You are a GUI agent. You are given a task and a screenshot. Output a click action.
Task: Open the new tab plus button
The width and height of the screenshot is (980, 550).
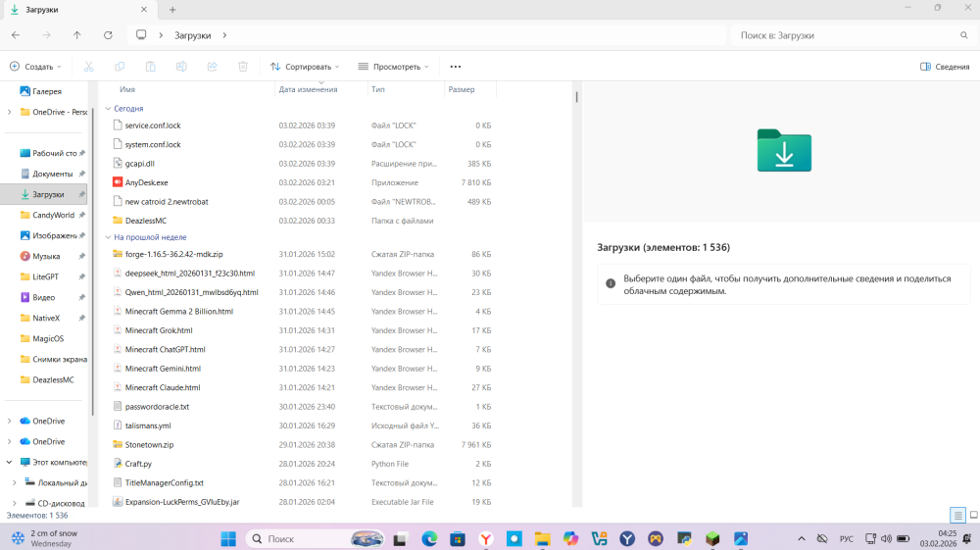pyautogui.click(x=172, y=10)
